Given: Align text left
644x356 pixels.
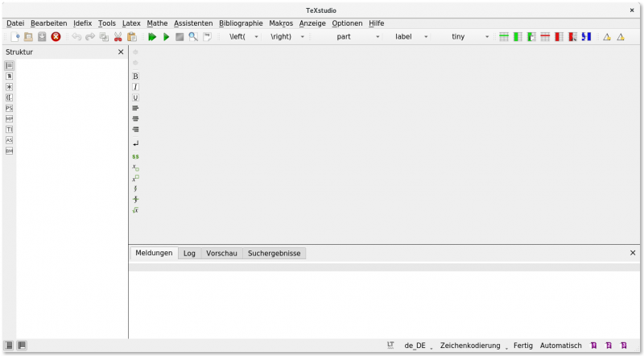Looking at the screenshot, I should 135,109.
